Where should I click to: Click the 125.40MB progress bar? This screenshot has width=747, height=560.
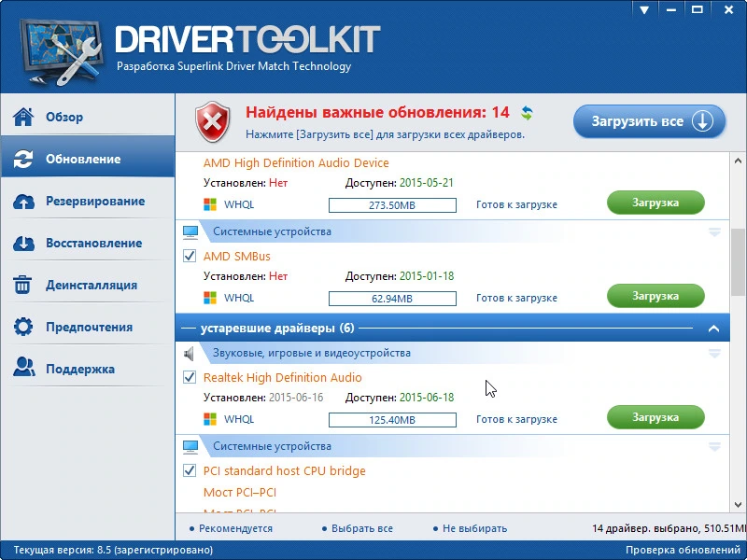pyautogui.click(x=392, y=420)
